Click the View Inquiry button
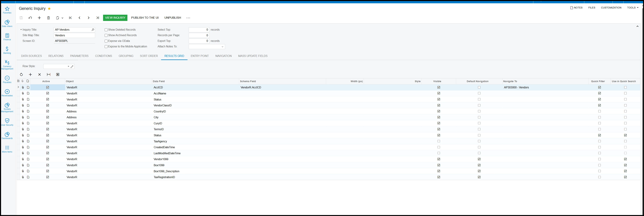Screen dimensions: 644x216 tap(115, 18)
